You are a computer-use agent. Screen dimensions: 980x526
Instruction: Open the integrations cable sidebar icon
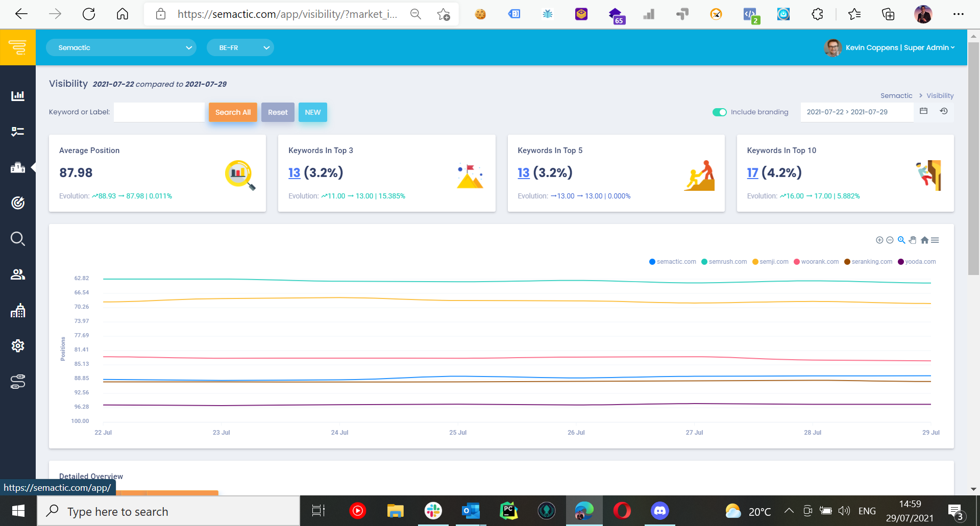coord(18,382)
